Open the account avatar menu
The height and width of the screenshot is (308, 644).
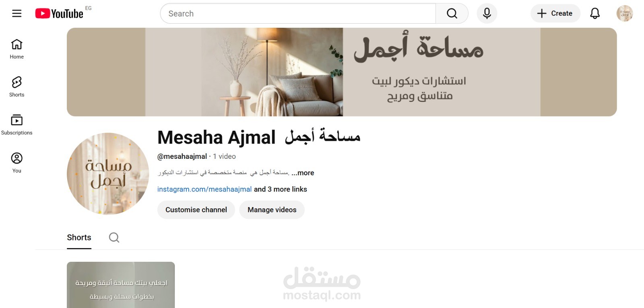click(x=625, y=13)
